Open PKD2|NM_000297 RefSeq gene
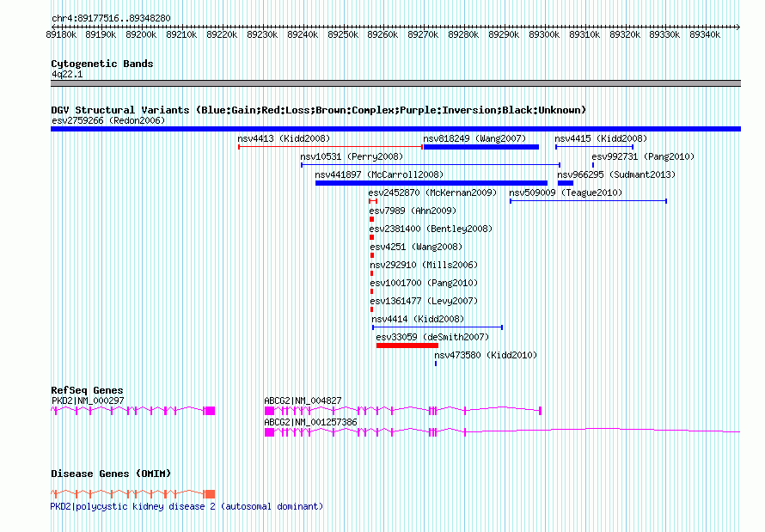This screenshot has height=532, width=765. 88,401
